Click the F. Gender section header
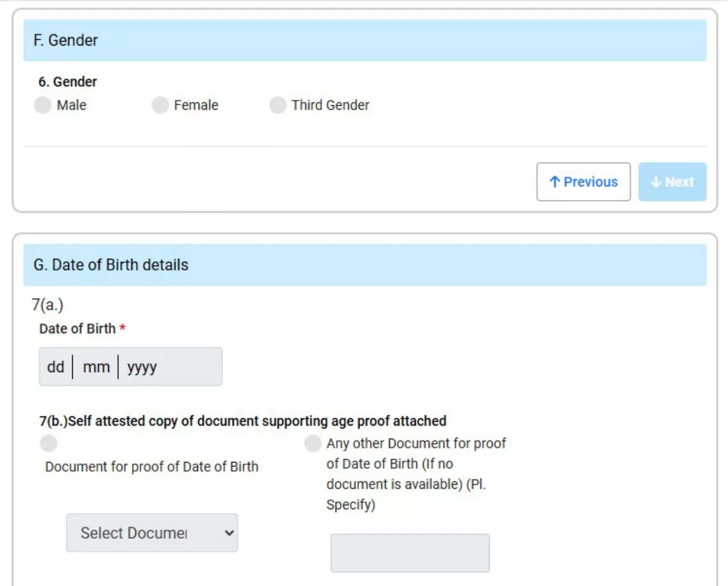 [66, 40]
